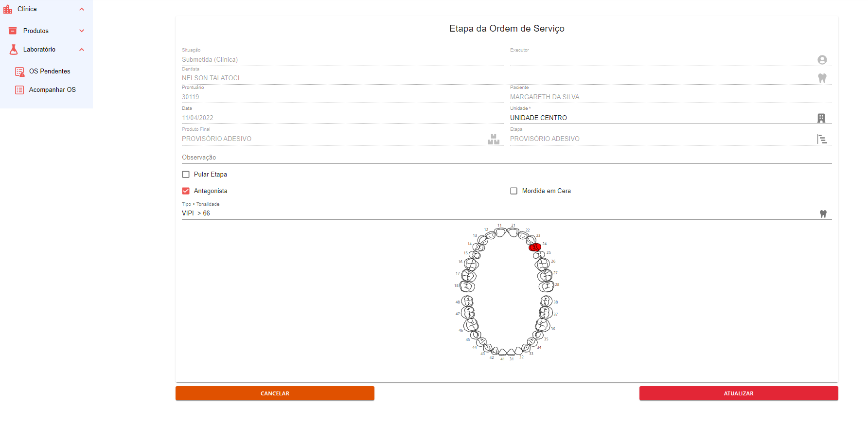Collapse the Clínica menu chevron
The image size is (868, 444).
(x=82, y=9)
